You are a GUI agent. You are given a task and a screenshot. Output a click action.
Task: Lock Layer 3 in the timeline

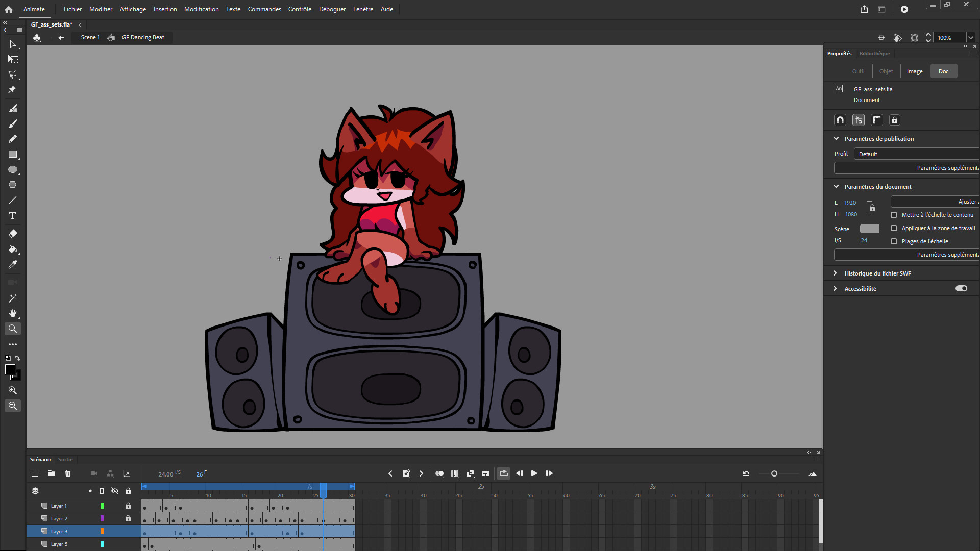coord(128,531)
